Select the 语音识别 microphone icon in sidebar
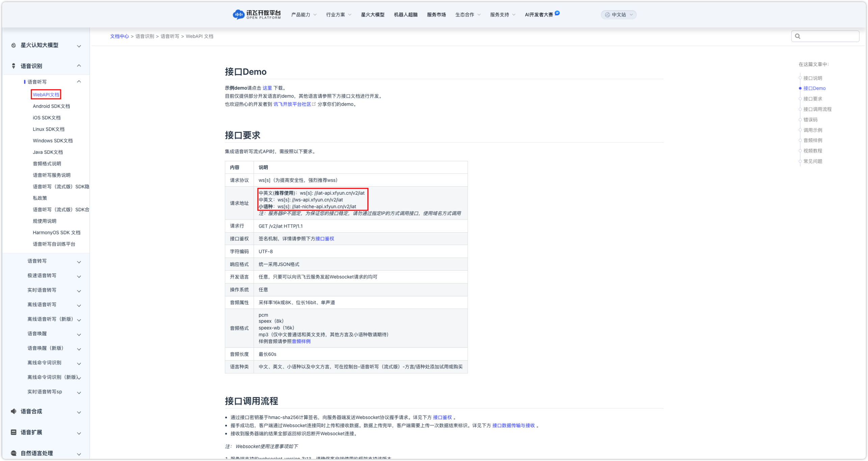 coord(13,66)
